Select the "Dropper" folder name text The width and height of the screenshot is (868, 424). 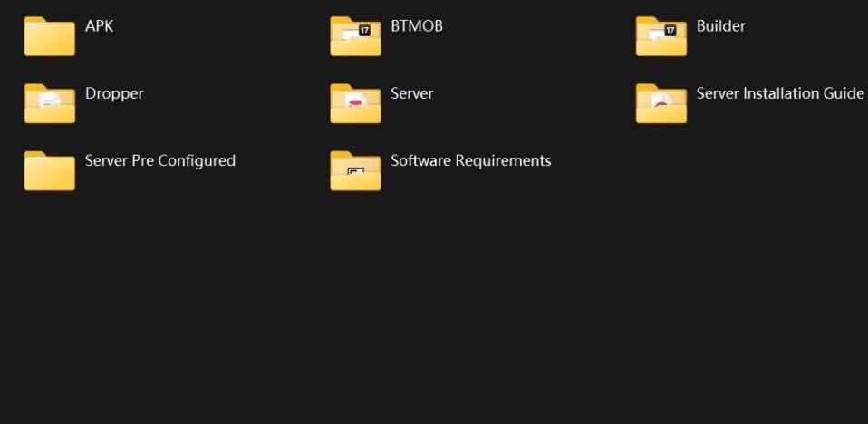[114, 93]
